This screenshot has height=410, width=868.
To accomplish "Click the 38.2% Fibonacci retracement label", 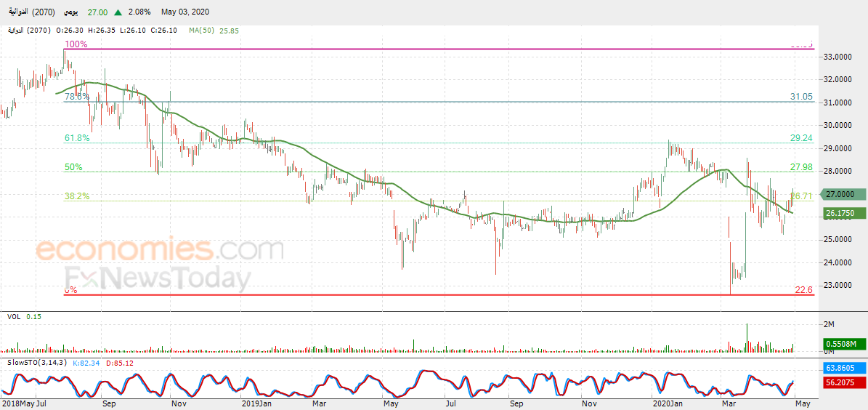I will (76, 196).
